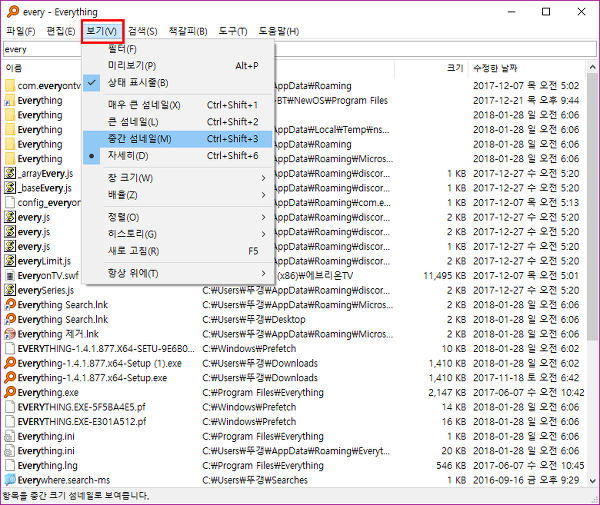Click 새로 고침(R) refresh entry
The image size is (600, 505).
click(178, 251)
